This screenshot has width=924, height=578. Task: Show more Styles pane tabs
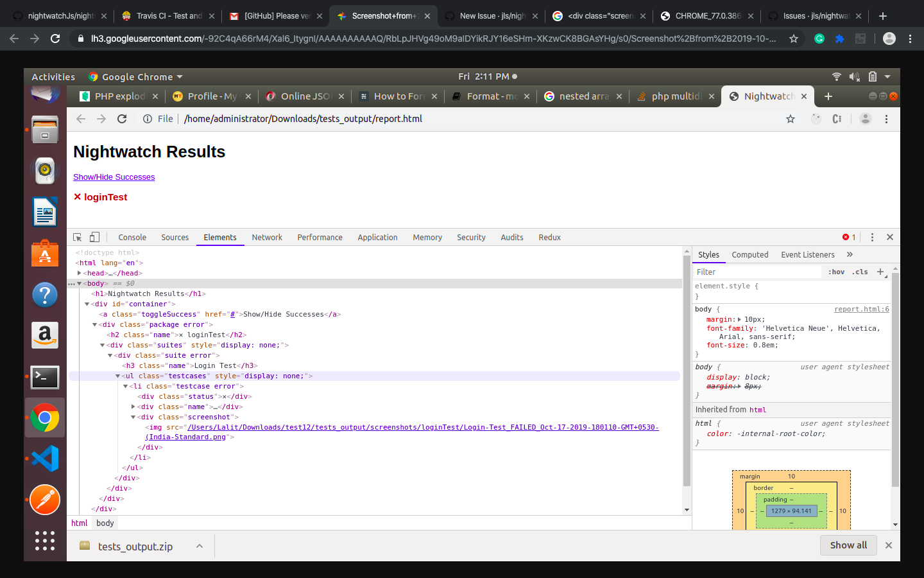[850, 254]
